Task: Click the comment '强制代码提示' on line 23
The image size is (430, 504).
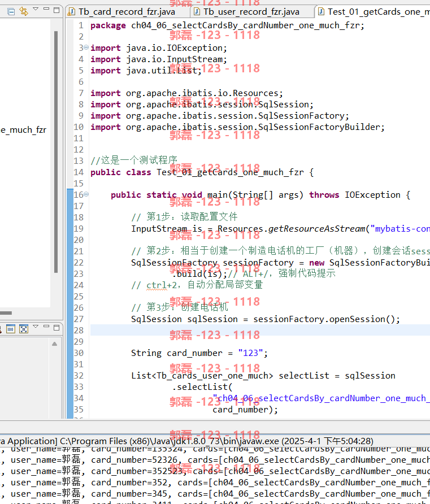Action: click(307, 273)
